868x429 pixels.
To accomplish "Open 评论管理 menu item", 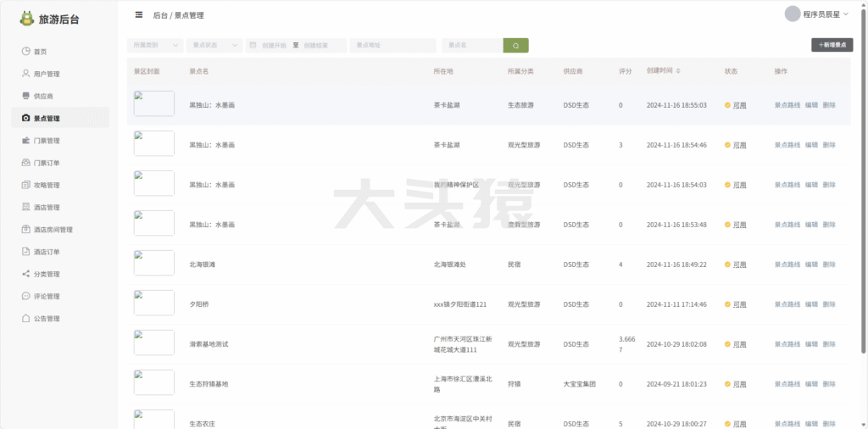I will point(60,296).
